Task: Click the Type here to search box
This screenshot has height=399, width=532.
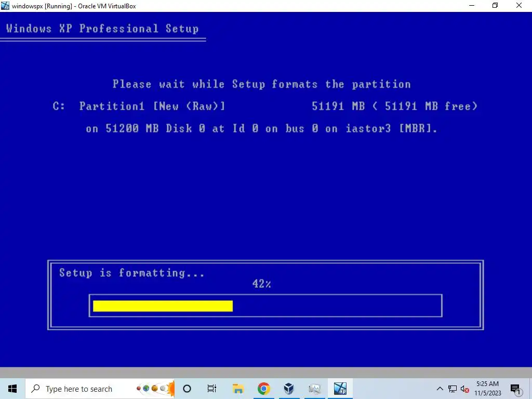Action: (x=100, y=389)
